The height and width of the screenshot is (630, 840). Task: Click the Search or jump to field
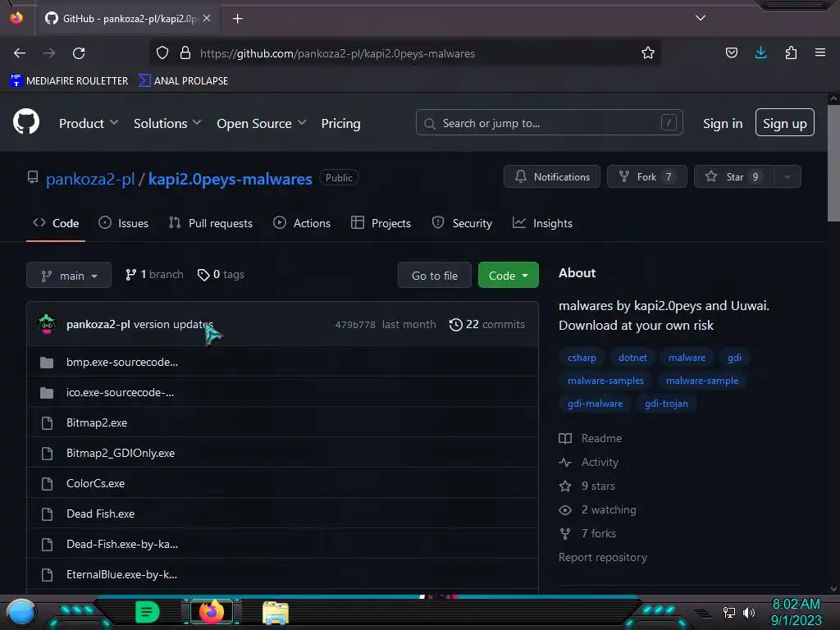coord(549,123)
